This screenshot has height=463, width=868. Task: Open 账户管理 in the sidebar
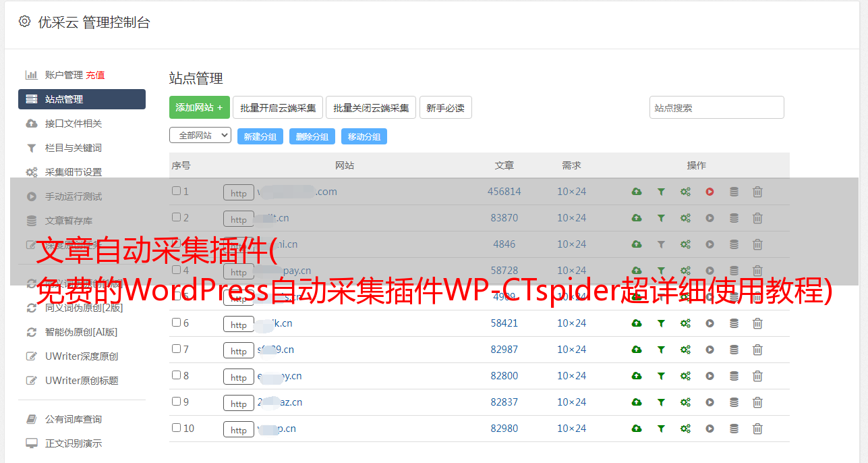coord(63,75)
